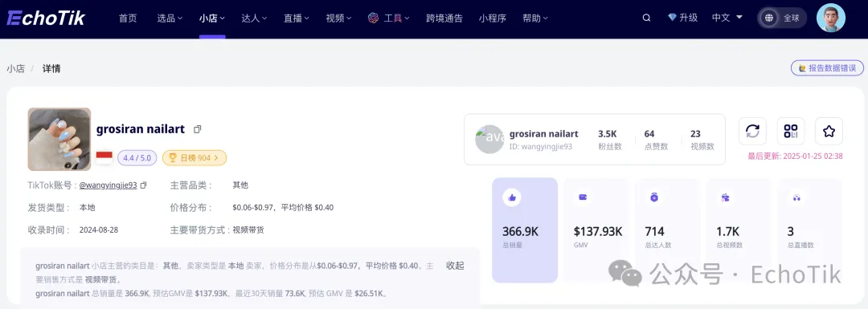Click ID: wangyingjie93 text
Viewport: 868px width, 309px height.
[x=540, y=147]
